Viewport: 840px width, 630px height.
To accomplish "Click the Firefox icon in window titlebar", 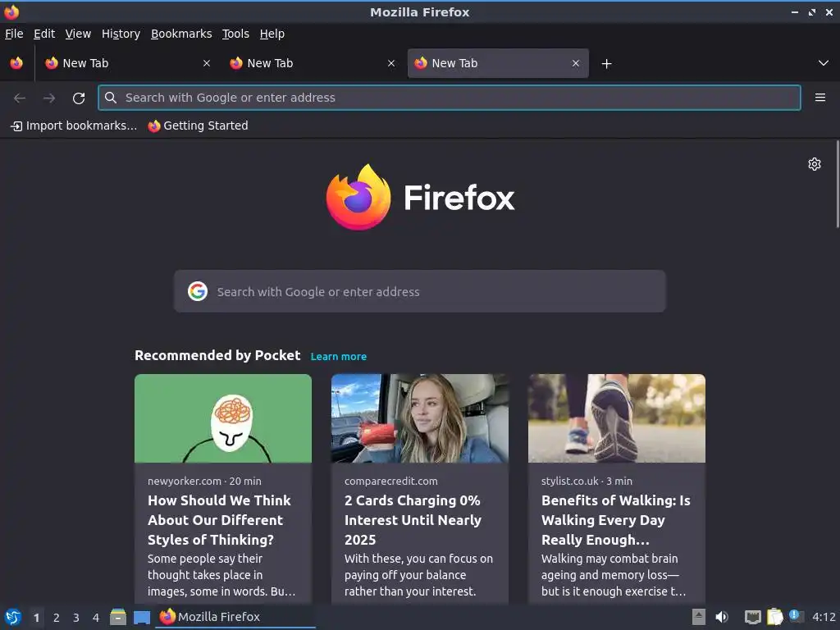I will 11,11.
